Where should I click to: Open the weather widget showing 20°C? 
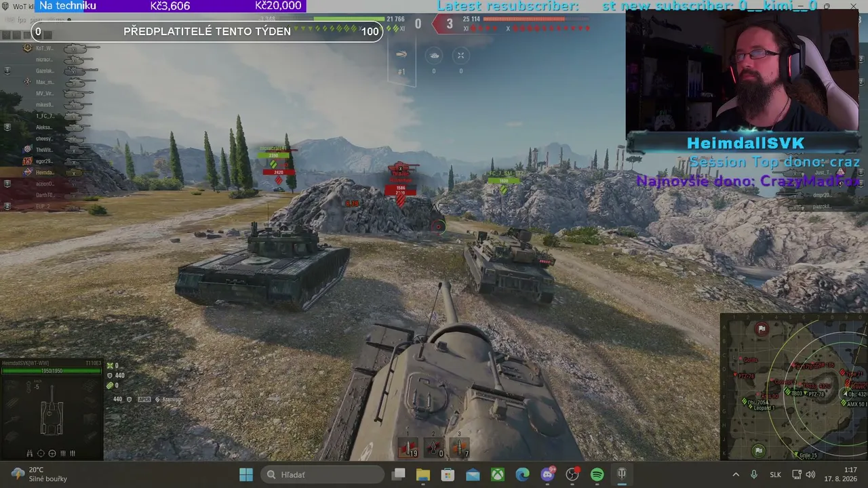pyautogui.click(x=39, y=474)
